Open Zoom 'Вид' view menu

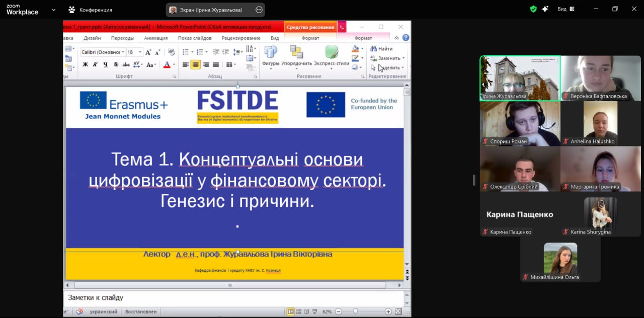567,9
